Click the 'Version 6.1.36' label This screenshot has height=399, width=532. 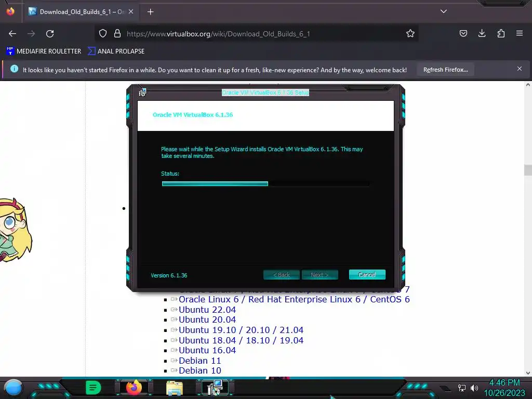169,275
